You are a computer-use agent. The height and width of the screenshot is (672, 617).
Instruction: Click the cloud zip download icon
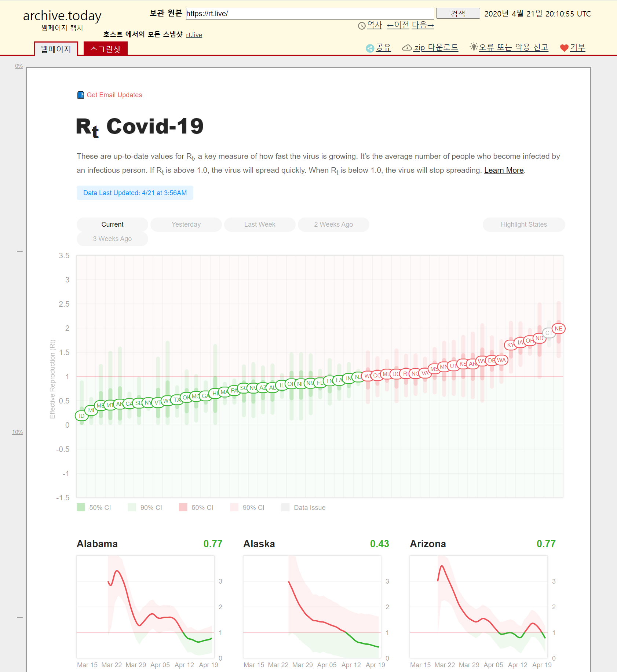[407, 48]
